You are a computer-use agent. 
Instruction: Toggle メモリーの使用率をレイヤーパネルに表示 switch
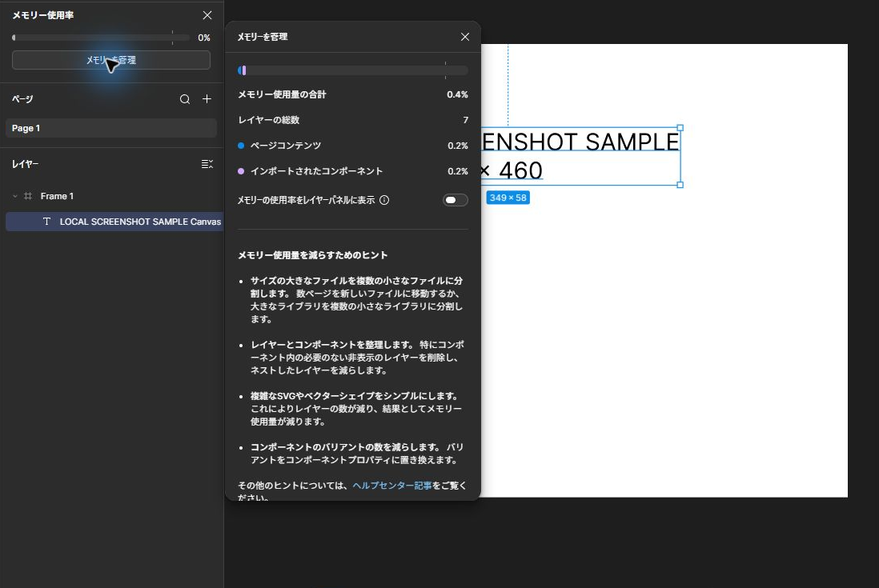456,200
